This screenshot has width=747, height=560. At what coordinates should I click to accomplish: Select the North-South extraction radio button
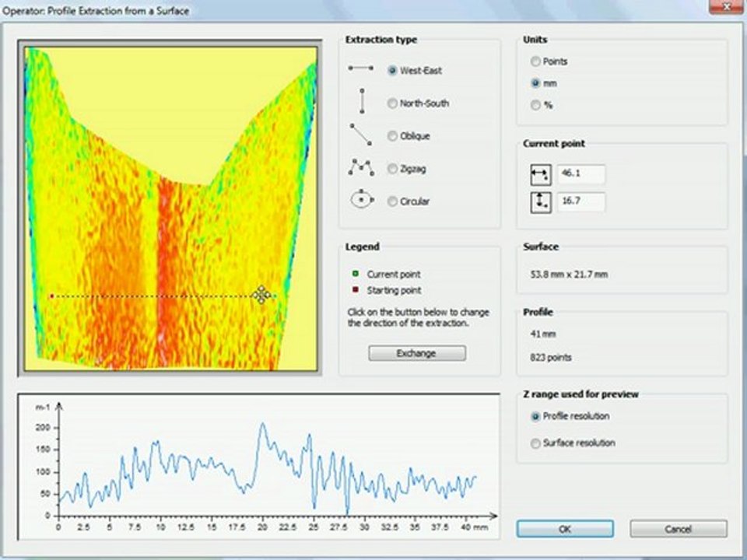(392, 103)
